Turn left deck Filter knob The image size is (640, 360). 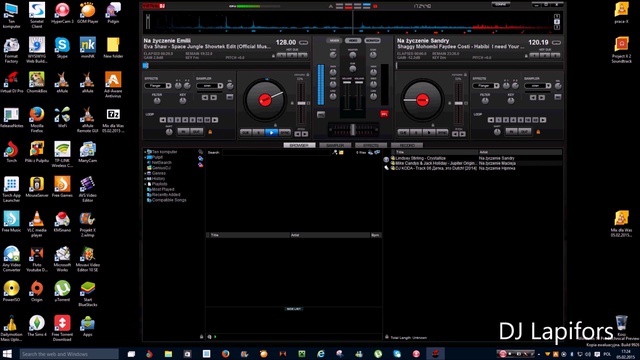coord(157,100)
